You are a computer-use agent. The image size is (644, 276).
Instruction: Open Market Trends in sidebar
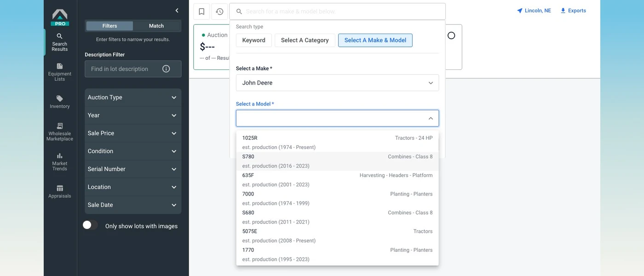point(60,162)
